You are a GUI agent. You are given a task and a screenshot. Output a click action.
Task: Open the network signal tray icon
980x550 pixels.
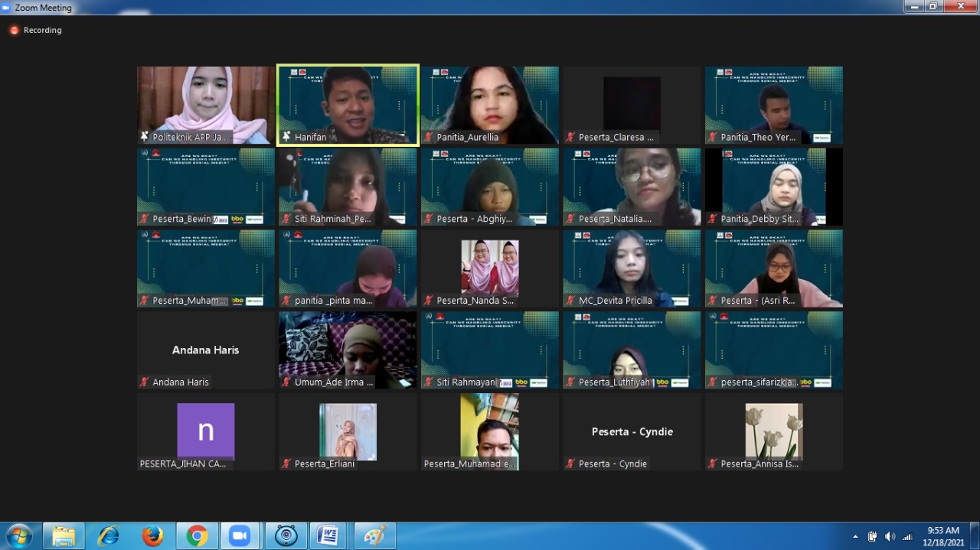click(x=907, y=536)
